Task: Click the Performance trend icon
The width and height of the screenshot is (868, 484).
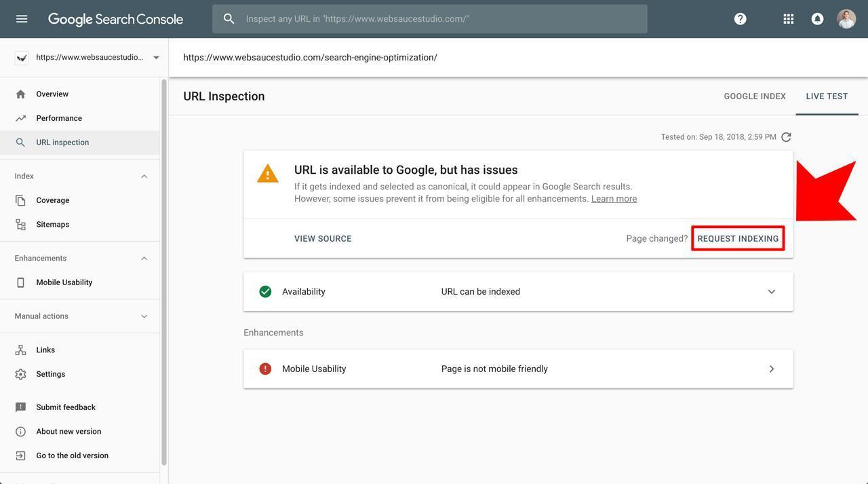Action: point(20,118)
